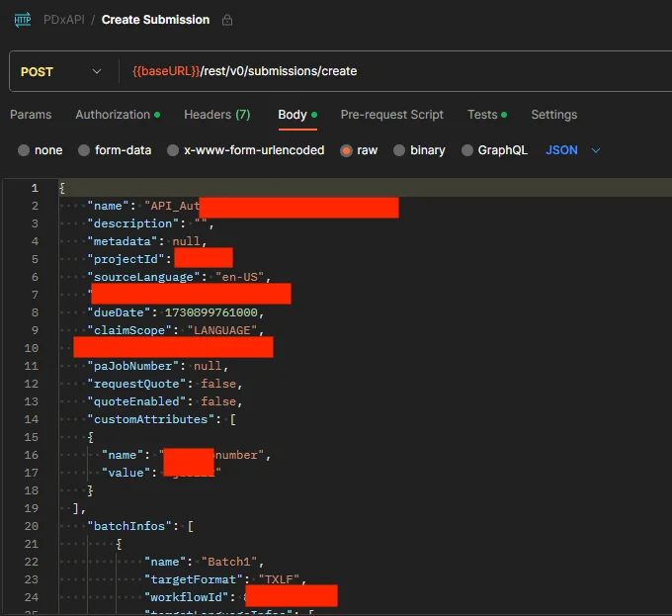Open the POST method dropdown

pyautogui.click(x=61, y=71)
